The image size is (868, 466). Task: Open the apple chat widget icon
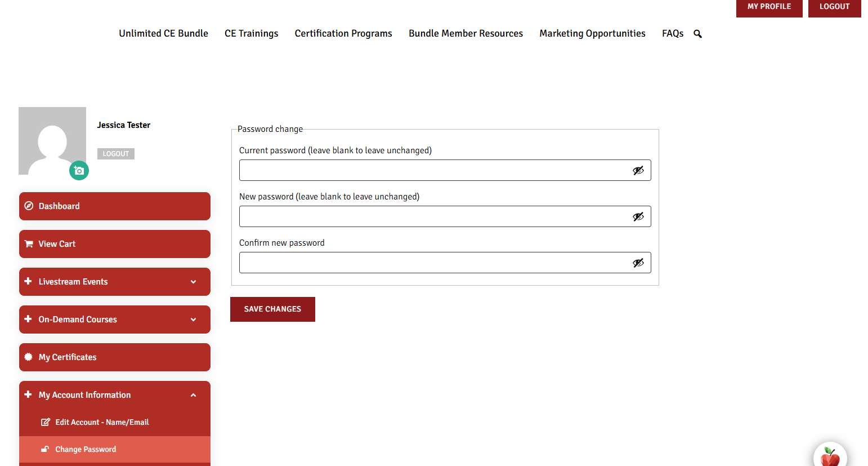(x=830, y=456)
